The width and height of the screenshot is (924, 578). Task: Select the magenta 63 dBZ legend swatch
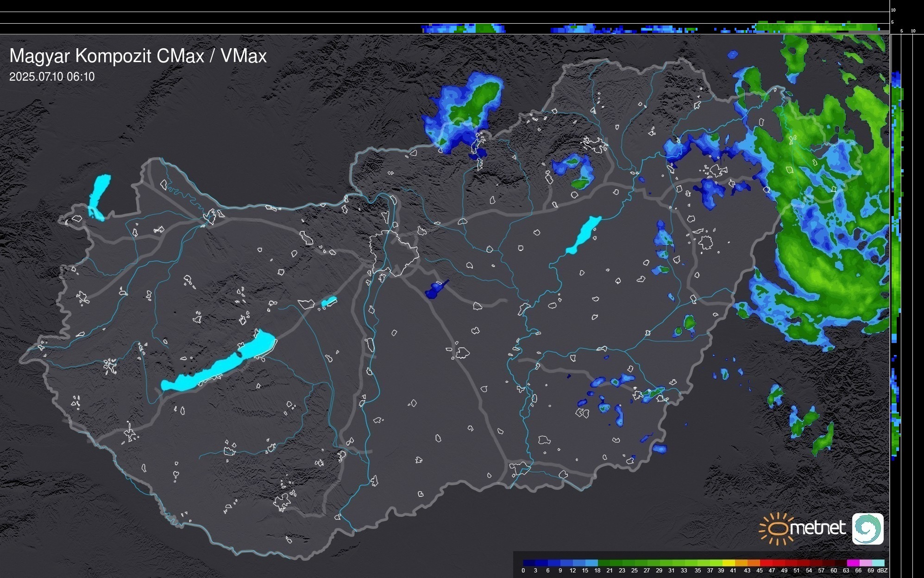(853, 563)
